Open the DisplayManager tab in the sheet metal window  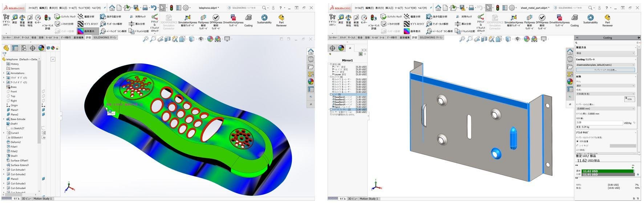click(x=341, y=48)
